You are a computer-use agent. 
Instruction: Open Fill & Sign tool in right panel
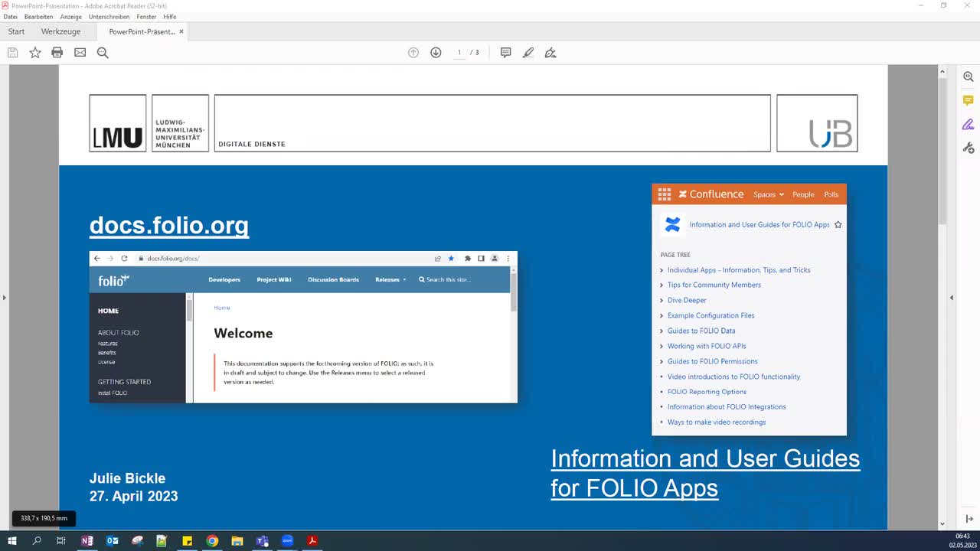(x=969, y=124)
